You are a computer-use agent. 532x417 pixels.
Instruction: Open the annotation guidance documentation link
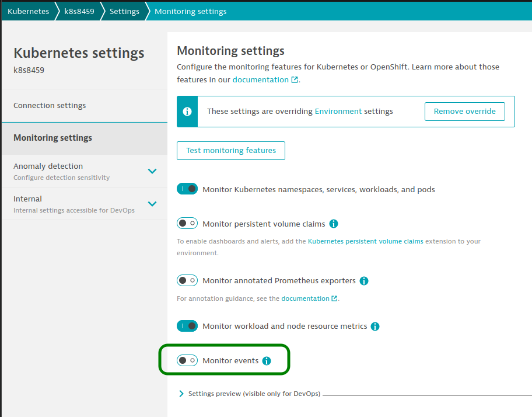pyautogui.click(x=305, y=298)
